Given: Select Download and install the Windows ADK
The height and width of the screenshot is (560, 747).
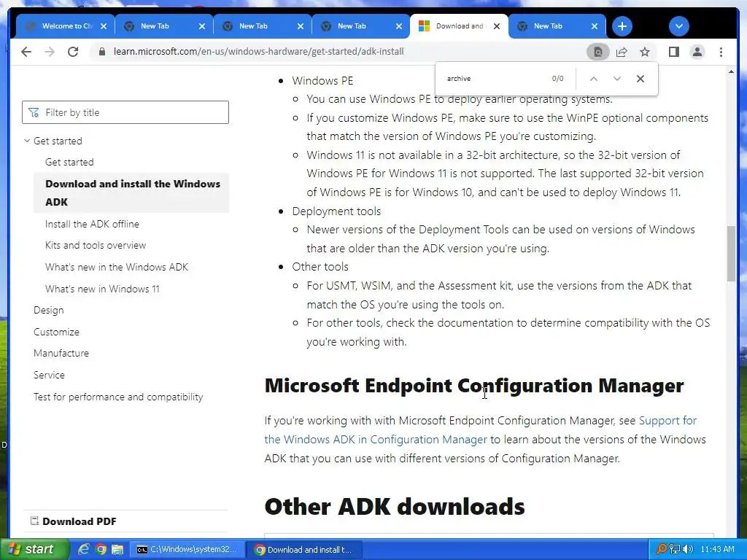Looking at the screenshot, I should coord(133,192).
